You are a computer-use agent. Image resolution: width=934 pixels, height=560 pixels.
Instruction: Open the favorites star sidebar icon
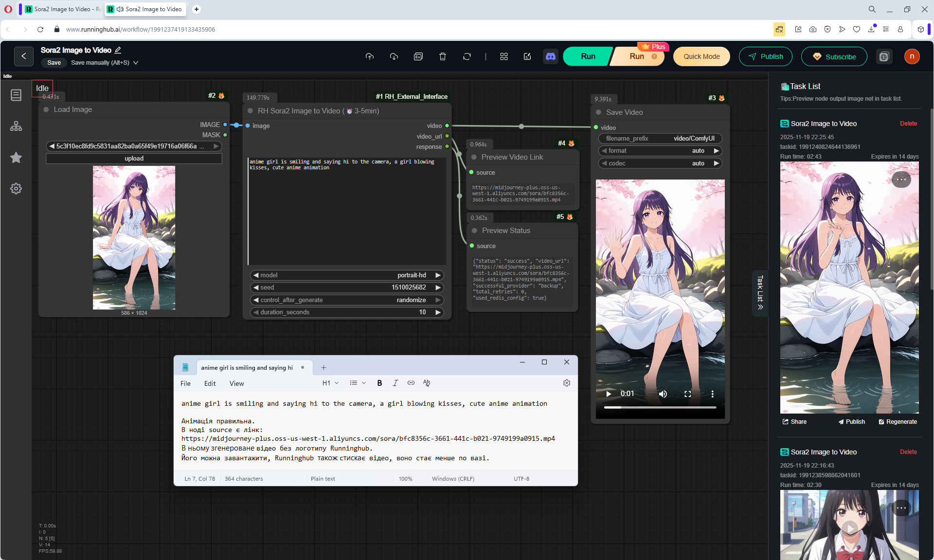(x=16, y=157)
